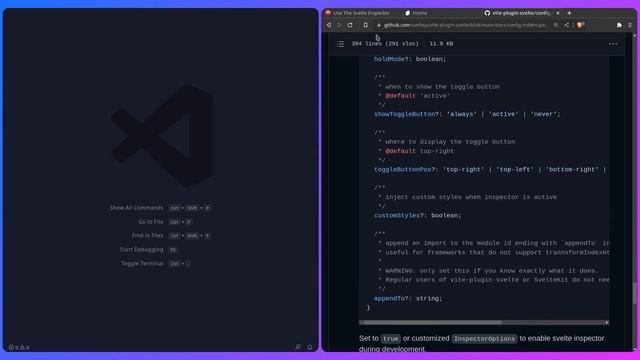
Task: Click the page vertical scrollbar
Action: click(x=634, y=292)
